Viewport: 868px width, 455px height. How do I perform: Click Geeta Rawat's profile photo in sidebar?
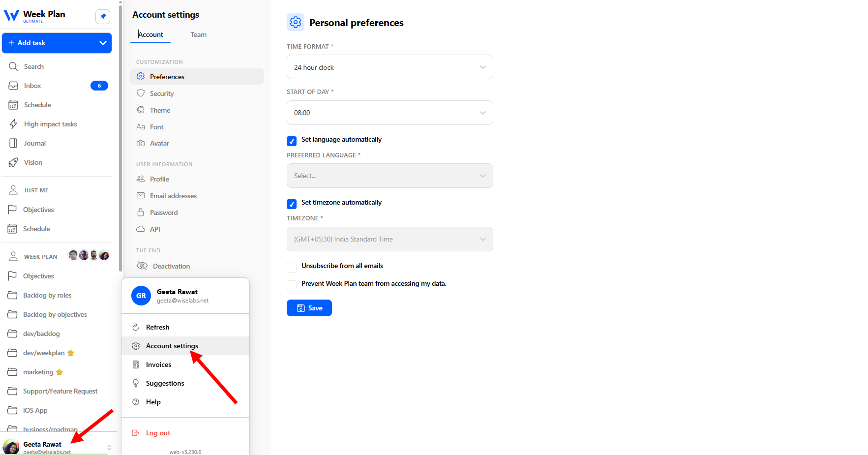pyautogui.click(x=11, y=447)
